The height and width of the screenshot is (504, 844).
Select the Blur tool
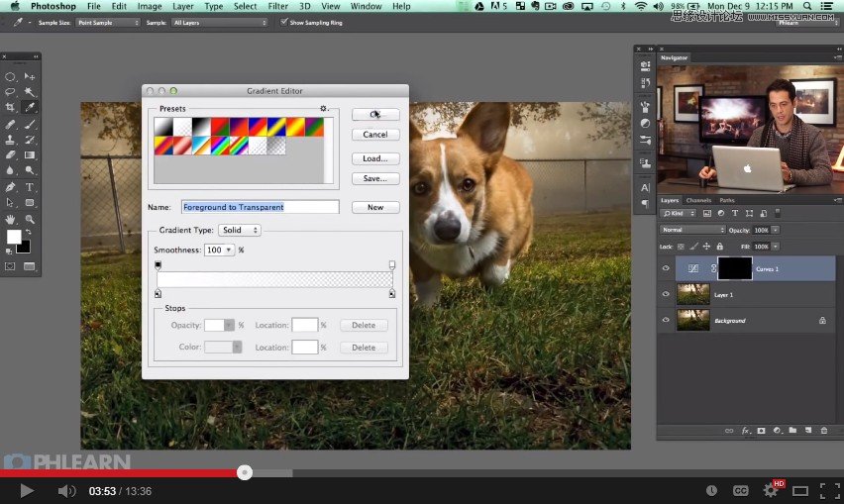pyautogui.click(x=10, y=170)
